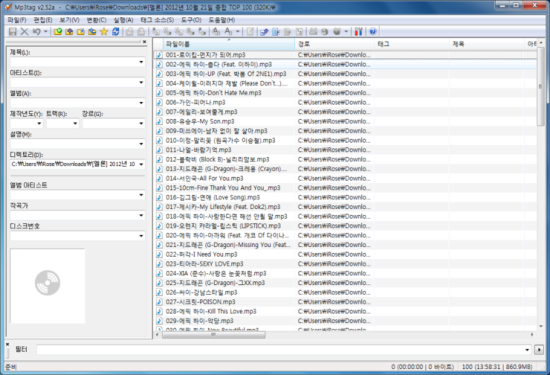Expand the 트랙 number dropdown

point(75,123)
